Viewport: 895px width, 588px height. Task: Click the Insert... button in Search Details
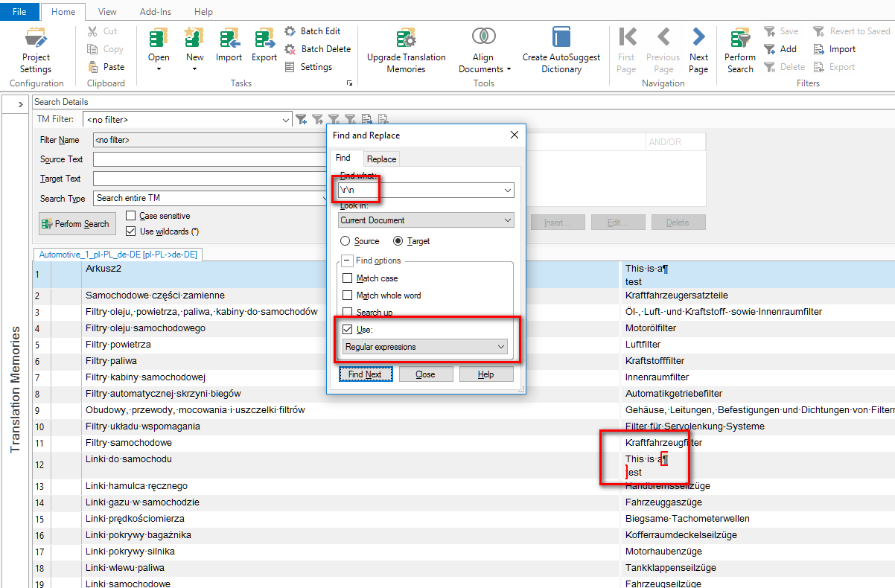557,223
